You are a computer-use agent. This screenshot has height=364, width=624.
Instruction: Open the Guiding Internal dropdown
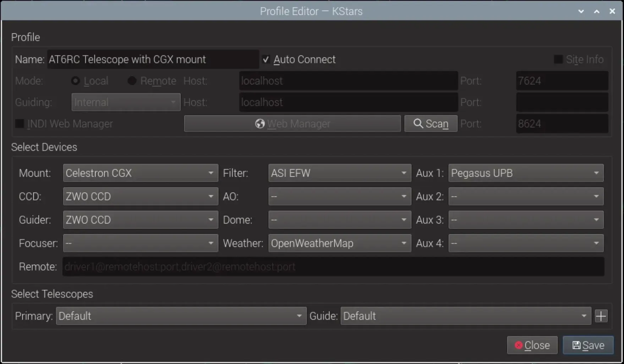coord(126,103)
